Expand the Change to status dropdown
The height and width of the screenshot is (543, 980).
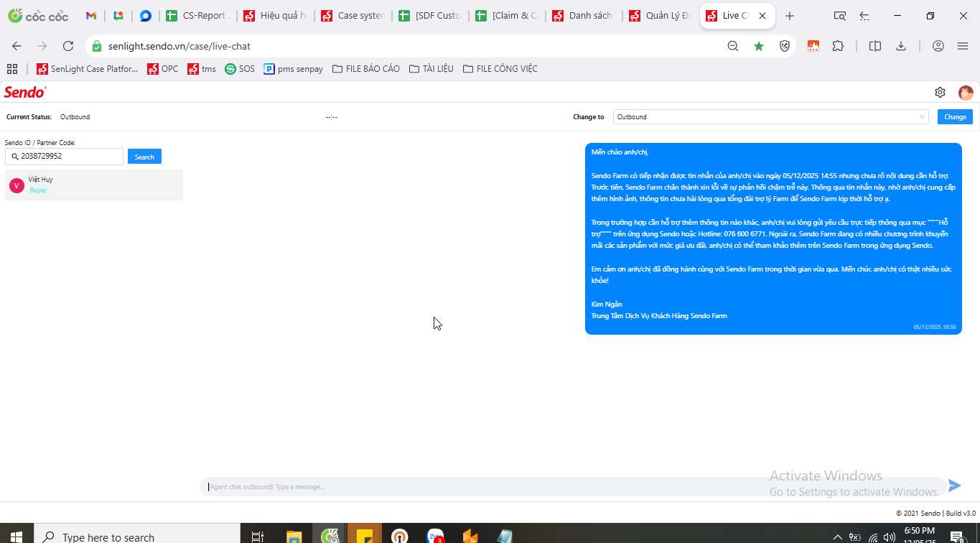coord(770,116)
